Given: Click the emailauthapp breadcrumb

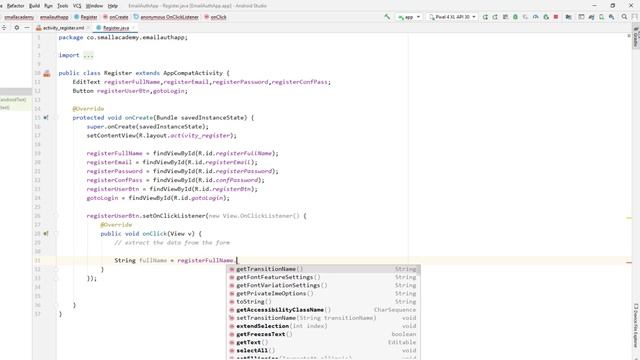Looking at the screenshot, I should click(54, 17).
